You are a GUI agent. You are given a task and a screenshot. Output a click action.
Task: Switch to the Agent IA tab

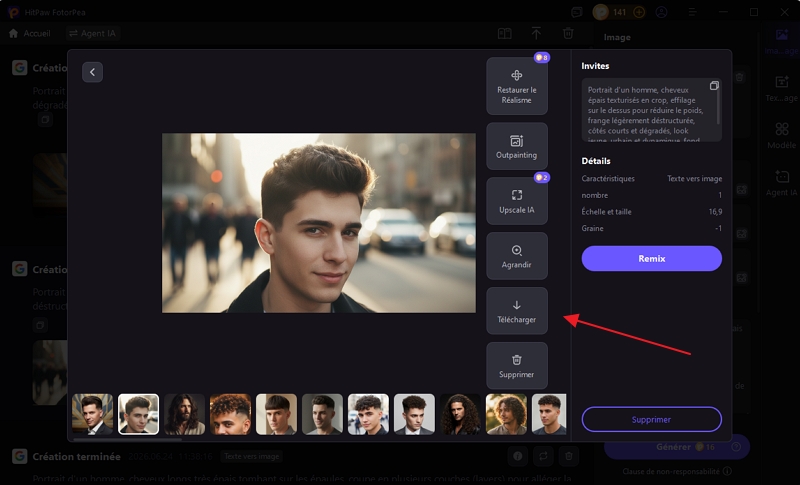(x=92, y=33)
